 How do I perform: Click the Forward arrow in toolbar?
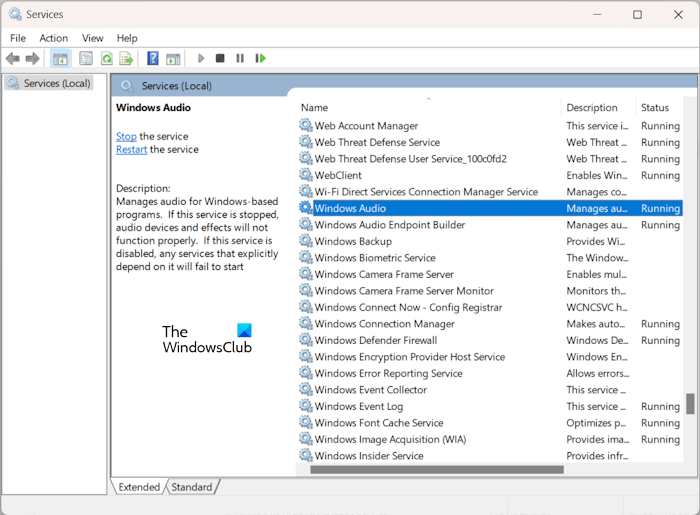pyautogui.click(x=32, y=59)
